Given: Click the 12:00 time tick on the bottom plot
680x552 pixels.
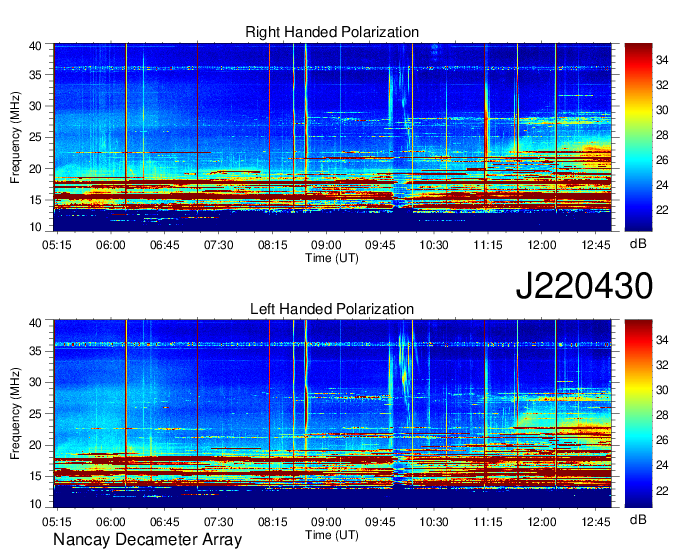Looking at the screenshot, I should pyautogui.click(x=542, y=522).
